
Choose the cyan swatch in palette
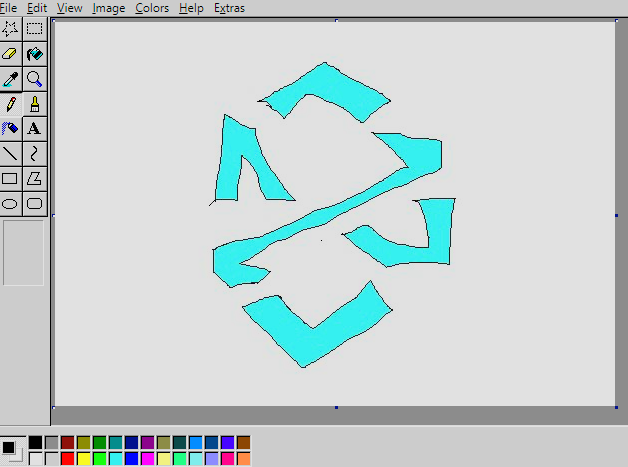(116, 459)
